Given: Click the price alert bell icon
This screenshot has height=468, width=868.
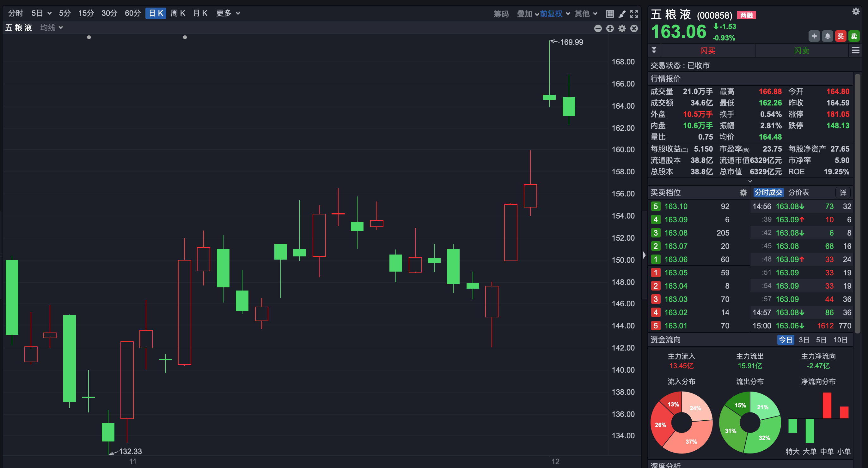Looking at the screenshot, I should click(827, 36).
